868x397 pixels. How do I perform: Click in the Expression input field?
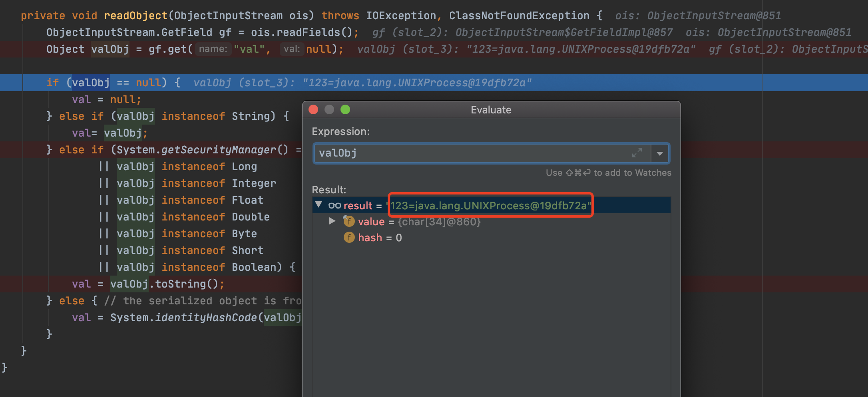pos(472,153)
